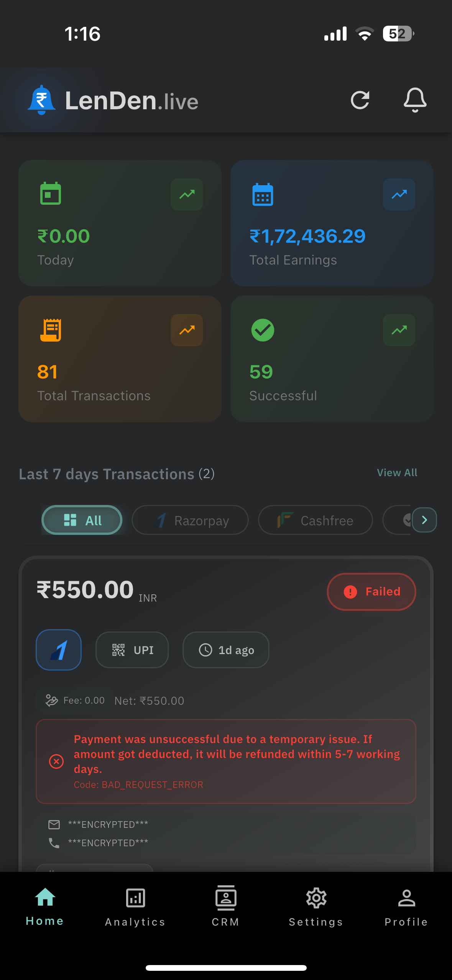Open notifications bell icon
The width and height of the screenshot is (452, 980).
pyautogui.click(x=415, y=100)
